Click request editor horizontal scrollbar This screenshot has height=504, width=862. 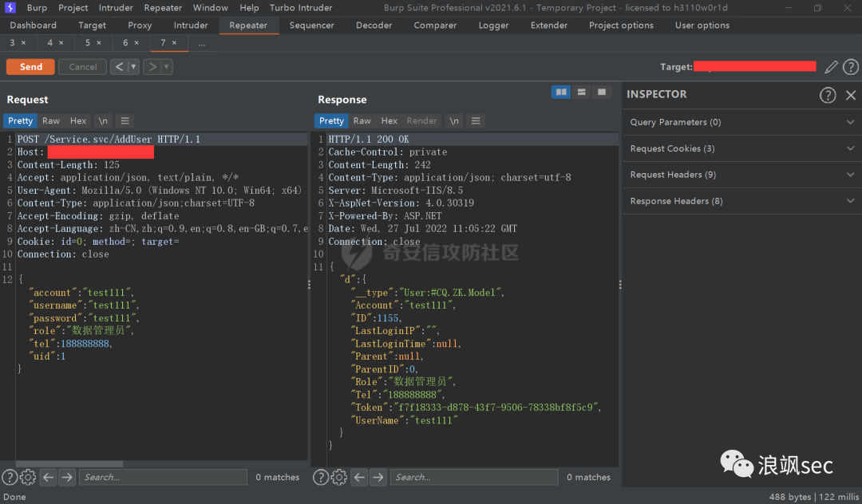coord(69,464)
